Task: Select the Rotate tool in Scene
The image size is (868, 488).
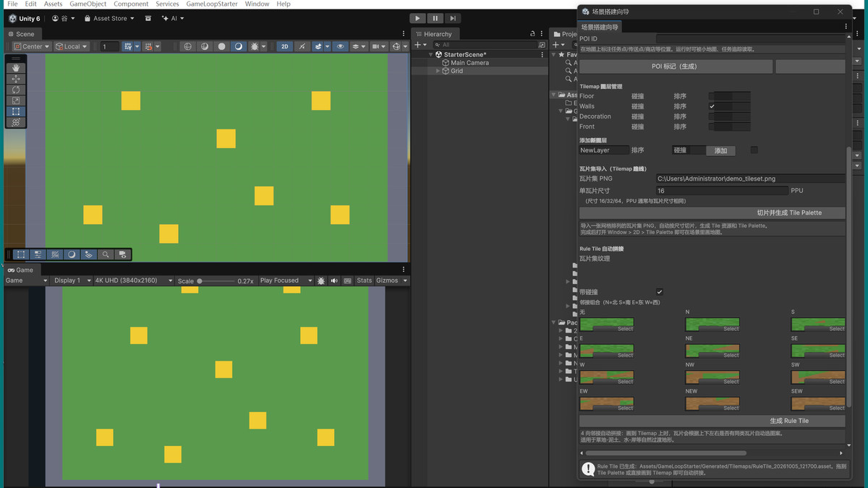Action: pyautogui.click(x=16, y=90)
